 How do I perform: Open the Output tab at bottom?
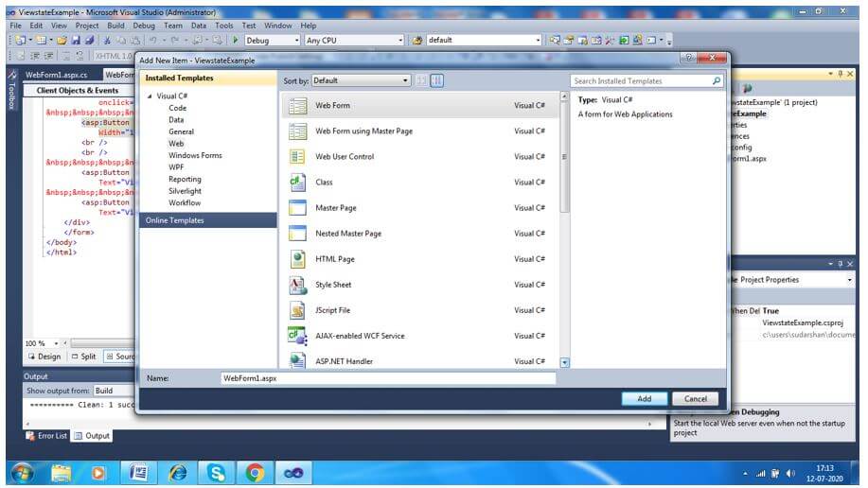(93, 436)
